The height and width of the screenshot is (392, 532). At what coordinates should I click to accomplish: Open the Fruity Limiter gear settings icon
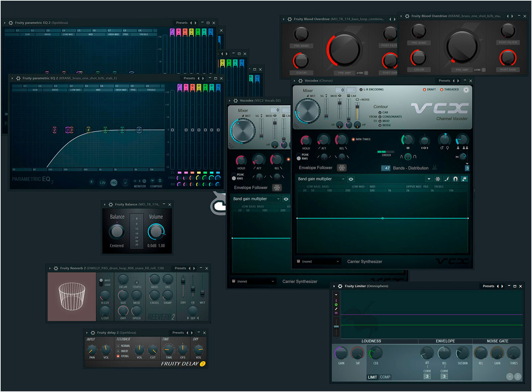click(x=340, y=286)
